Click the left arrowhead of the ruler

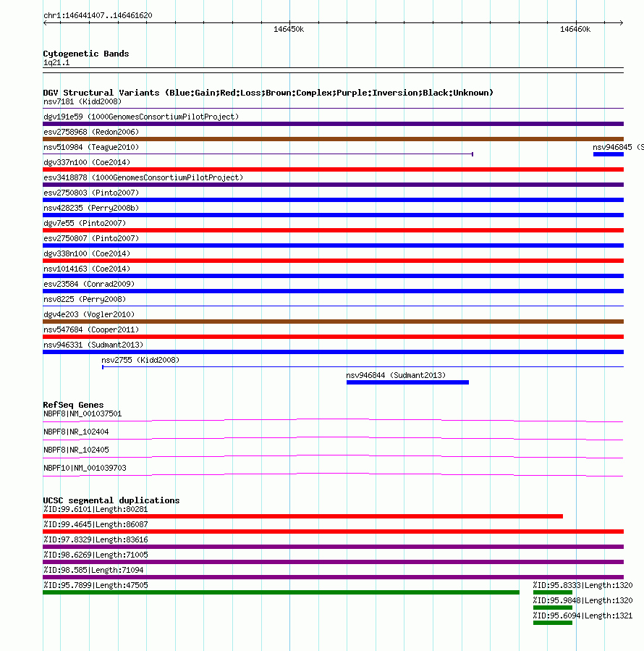pyautogui.click(x=46, y=22)
